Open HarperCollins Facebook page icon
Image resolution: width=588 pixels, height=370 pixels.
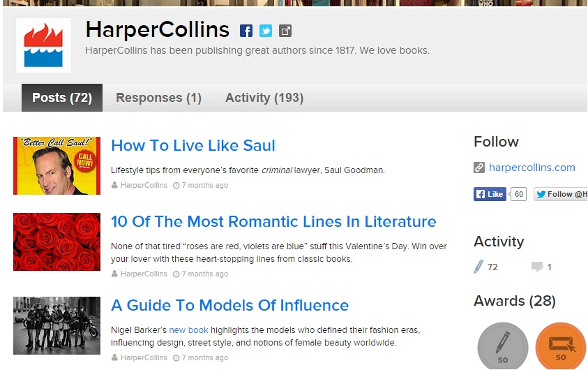click(246, 31)
